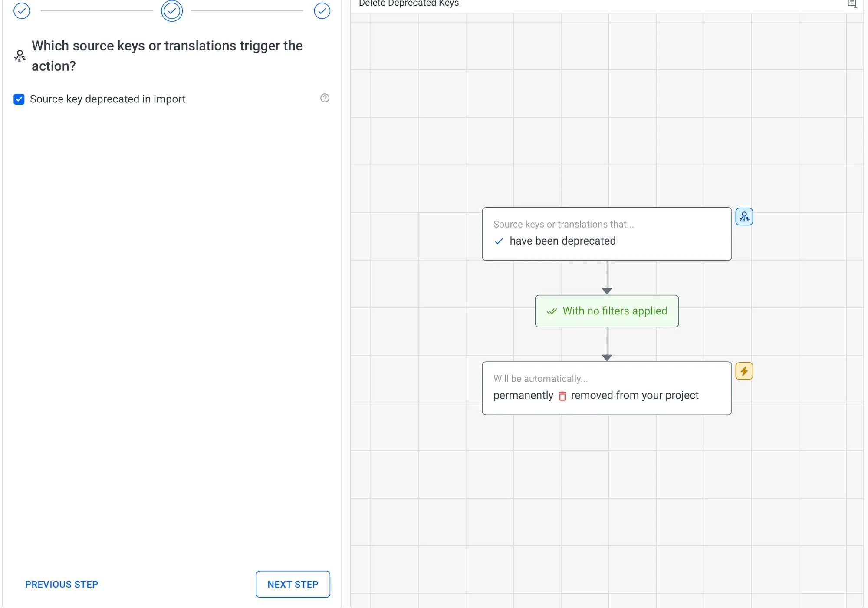Viewport: 868px width, 608px height.
Task: Click the trigger icon beside the heading
Action: (x=20, y=56)
